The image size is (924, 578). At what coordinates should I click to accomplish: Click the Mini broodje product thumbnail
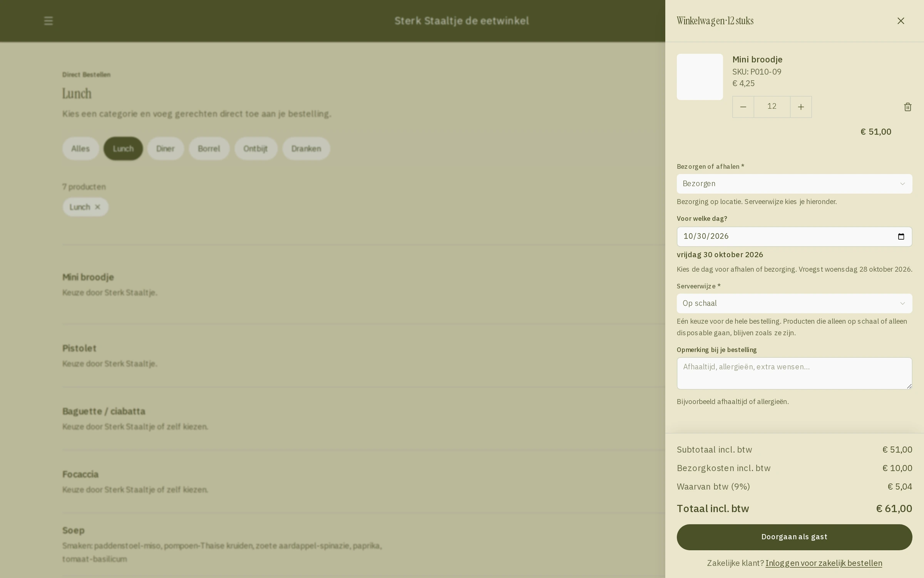tap(700, 77)
